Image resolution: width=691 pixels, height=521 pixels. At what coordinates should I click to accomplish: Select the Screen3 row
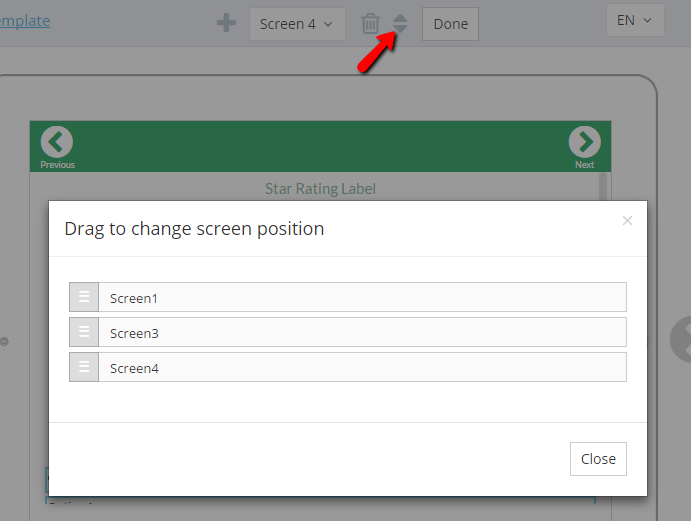pos(348,332)
